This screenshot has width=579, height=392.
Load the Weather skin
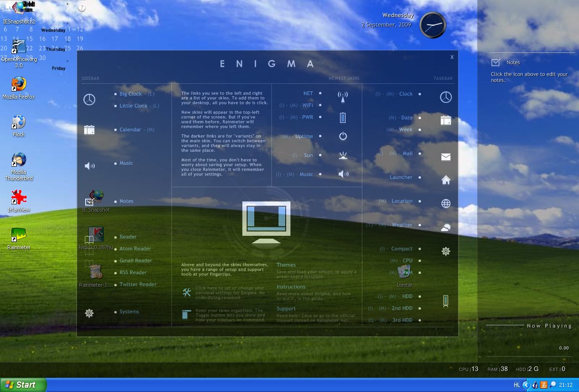tap(402, 225)
